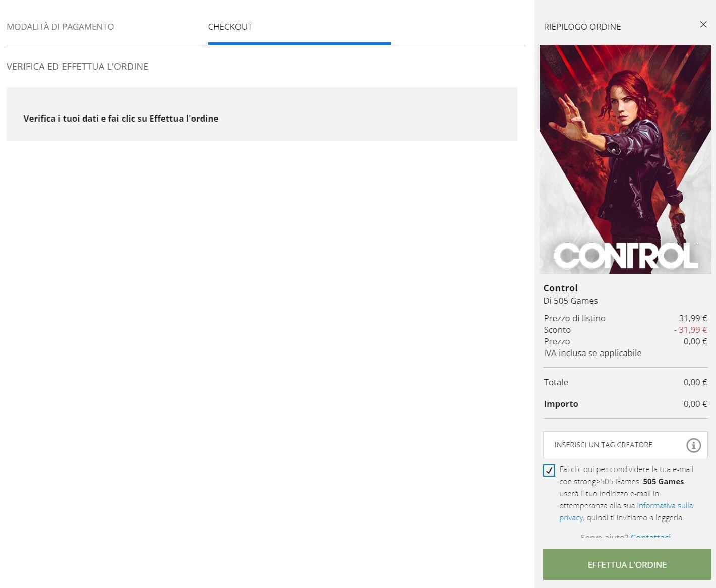
Task: Toggle the share e-mail with 505 Games checkbox
Action: (x=549, y=471)
